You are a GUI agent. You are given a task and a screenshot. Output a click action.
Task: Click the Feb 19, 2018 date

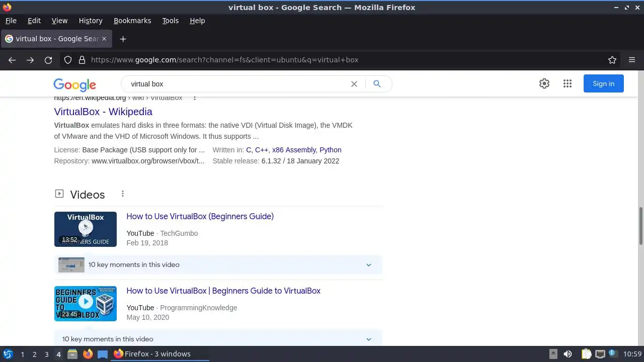pyautogui.click(x=147, y=243)
